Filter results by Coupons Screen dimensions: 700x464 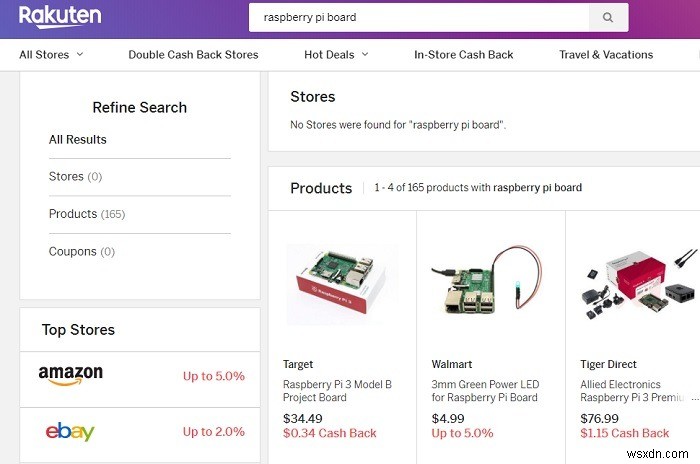coord(82,252)
